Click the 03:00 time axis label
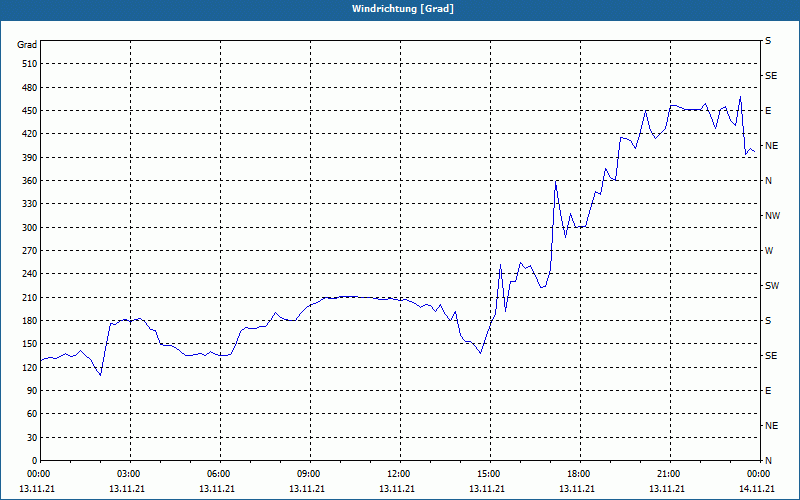Image resolution: width=800 pixels, height=500 pixels. pos(129,473)
